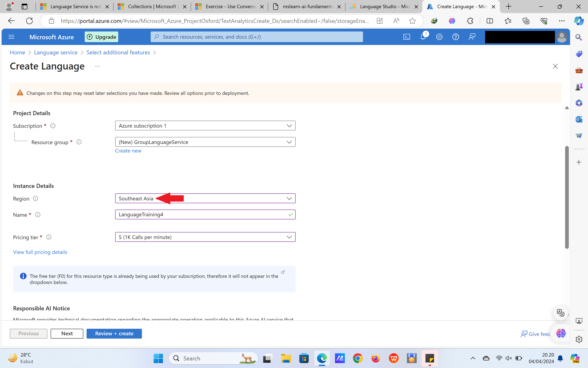Click the Azure account avatar
The image size is (588, 368).
pos(561,37)
